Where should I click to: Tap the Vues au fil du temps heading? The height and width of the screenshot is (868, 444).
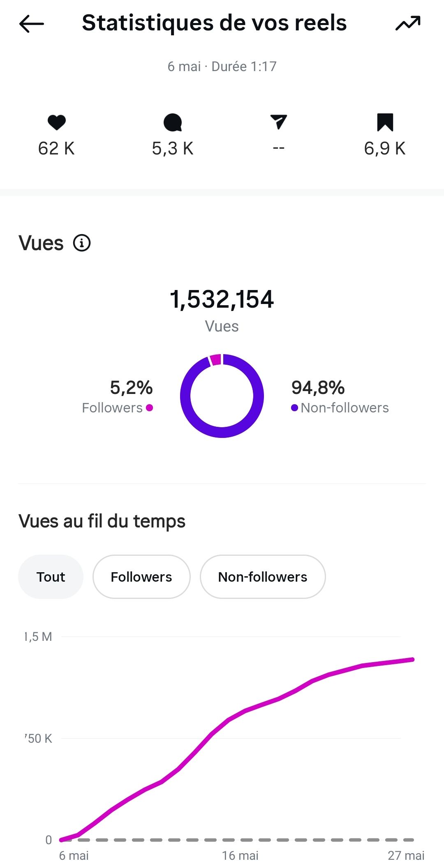click(x=102, y=521)
